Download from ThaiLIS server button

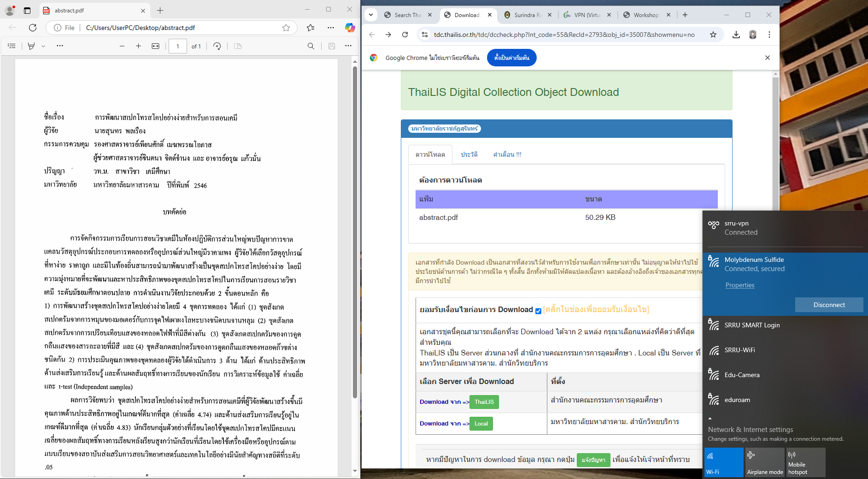click(x=484, y=402)
